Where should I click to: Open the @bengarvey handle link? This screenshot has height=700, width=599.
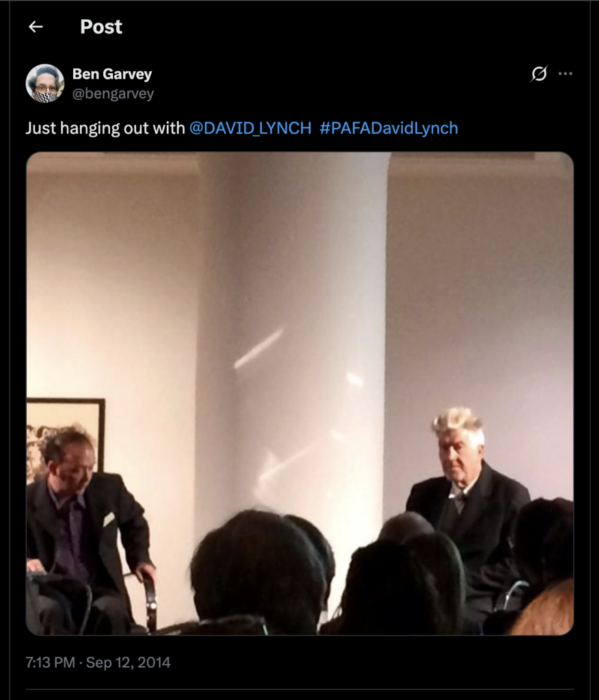click(113, 94)
